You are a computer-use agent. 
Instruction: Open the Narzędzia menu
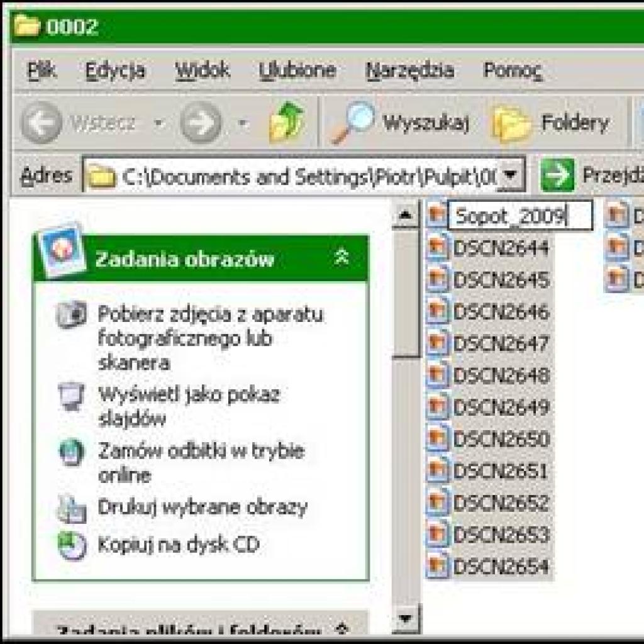tap(410, 70)
